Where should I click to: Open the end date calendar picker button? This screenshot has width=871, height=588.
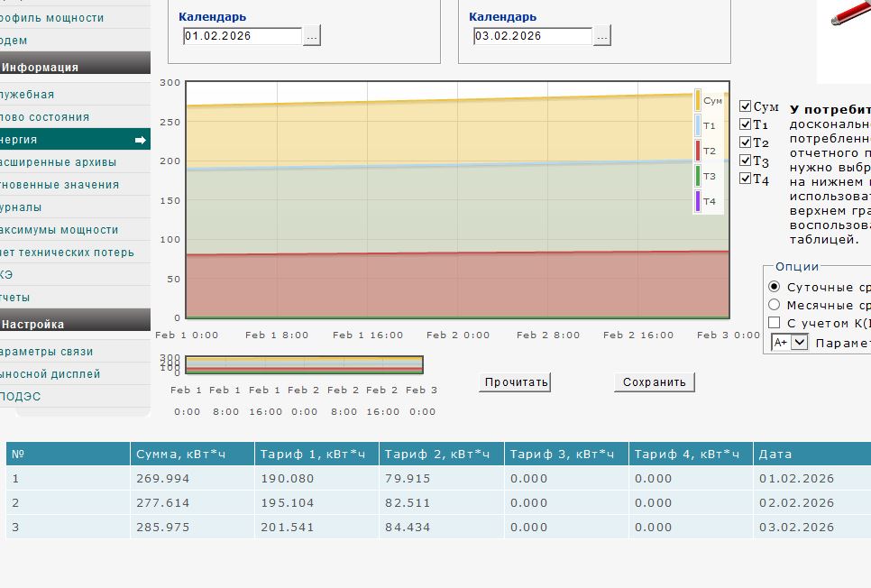pos(602,36)
